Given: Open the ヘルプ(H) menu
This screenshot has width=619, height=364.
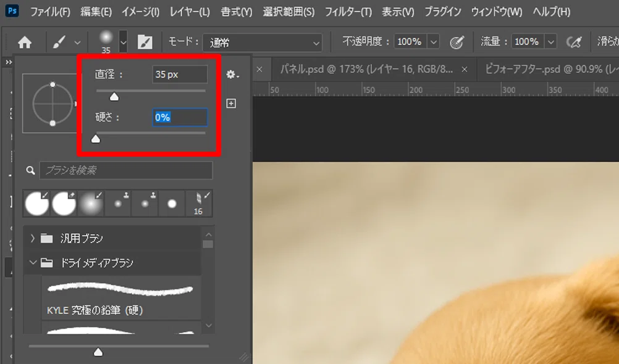Looking at the screenshot, I should click(x=551, y=12).
